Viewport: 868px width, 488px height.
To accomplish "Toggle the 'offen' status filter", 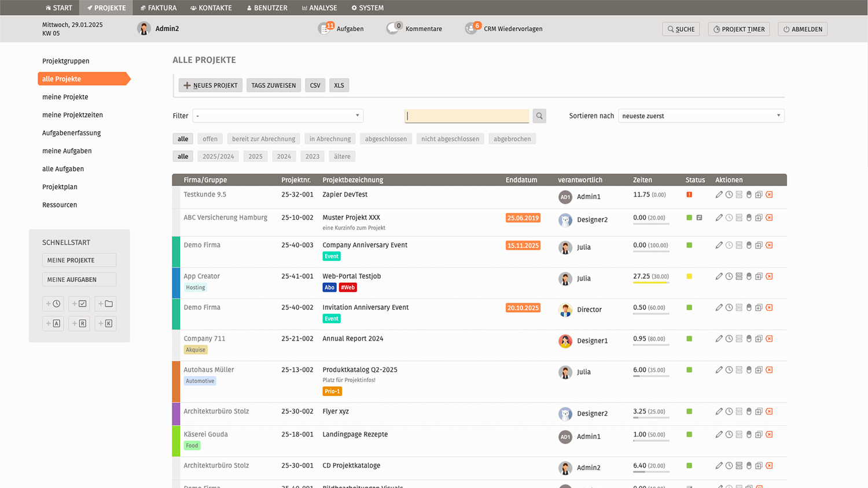I will click(210, 139).
